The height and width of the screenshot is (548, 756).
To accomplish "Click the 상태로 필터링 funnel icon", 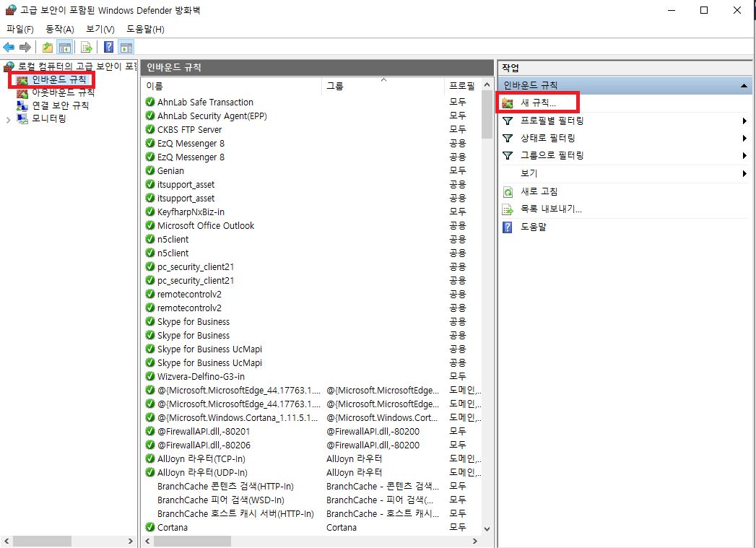I will click(508, 138).
